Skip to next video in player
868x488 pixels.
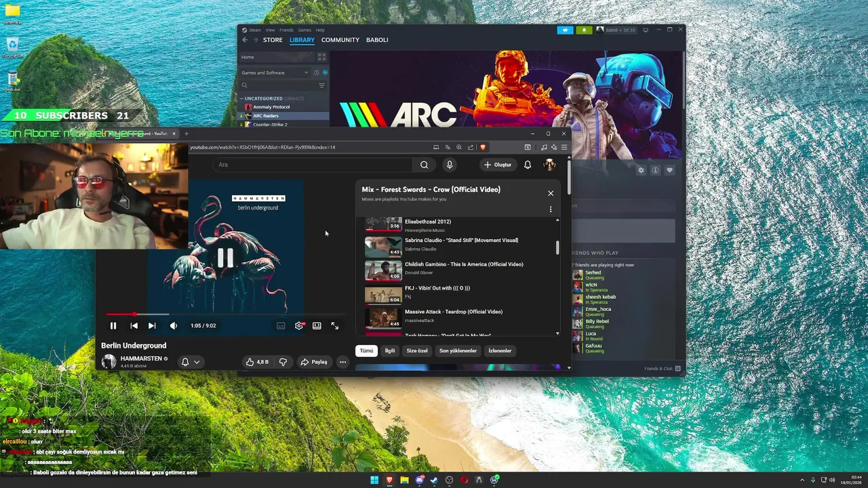[152, 326]
